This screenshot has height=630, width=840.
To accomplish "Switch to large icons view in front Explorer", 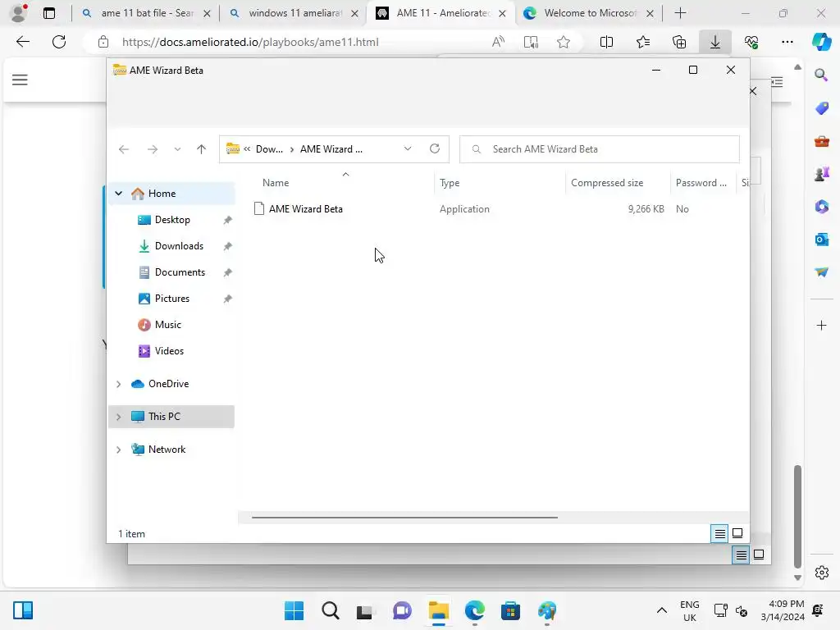I will [x=737, y=533].
